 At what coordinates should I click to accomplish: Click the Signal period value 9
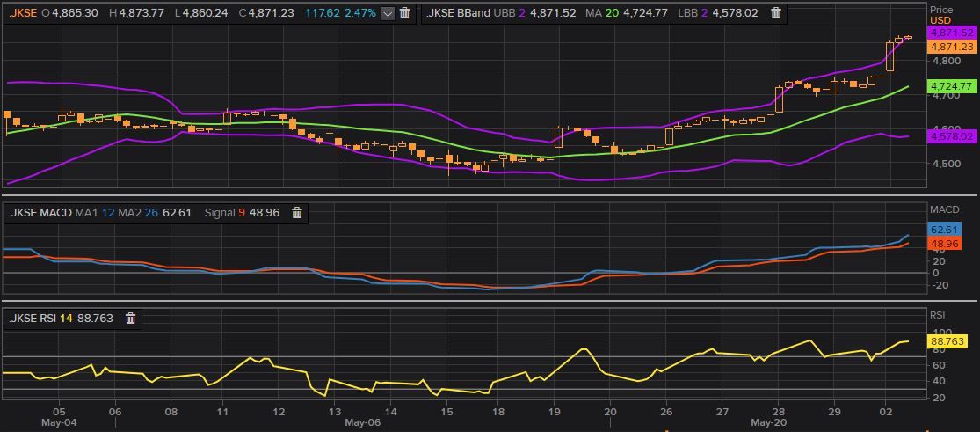pos(241,213)
